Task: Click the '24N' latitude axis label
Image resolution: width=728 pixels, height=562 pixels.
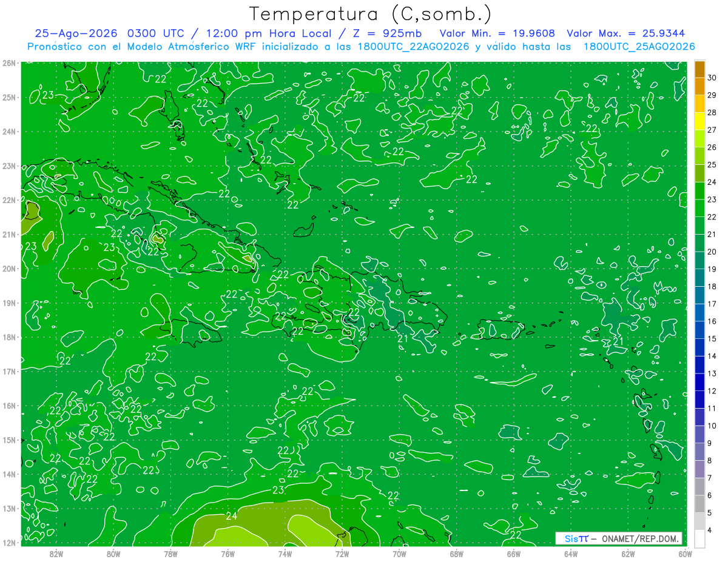Action: click(x=8, y=132)
